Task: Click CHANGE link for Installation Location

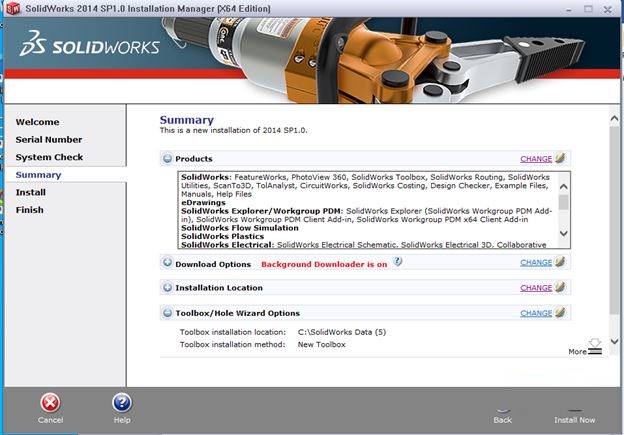Action: point(536,288)
